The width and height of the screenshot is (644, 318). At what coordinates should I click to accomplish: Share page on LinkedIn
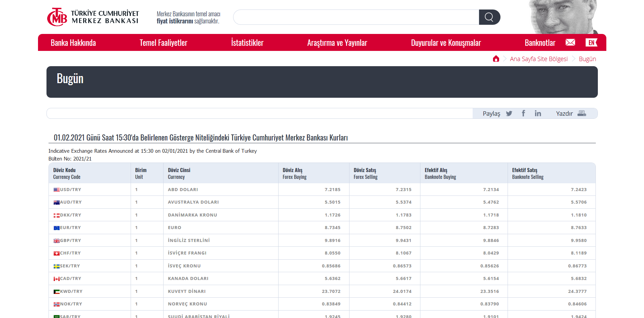pos(538,113)
